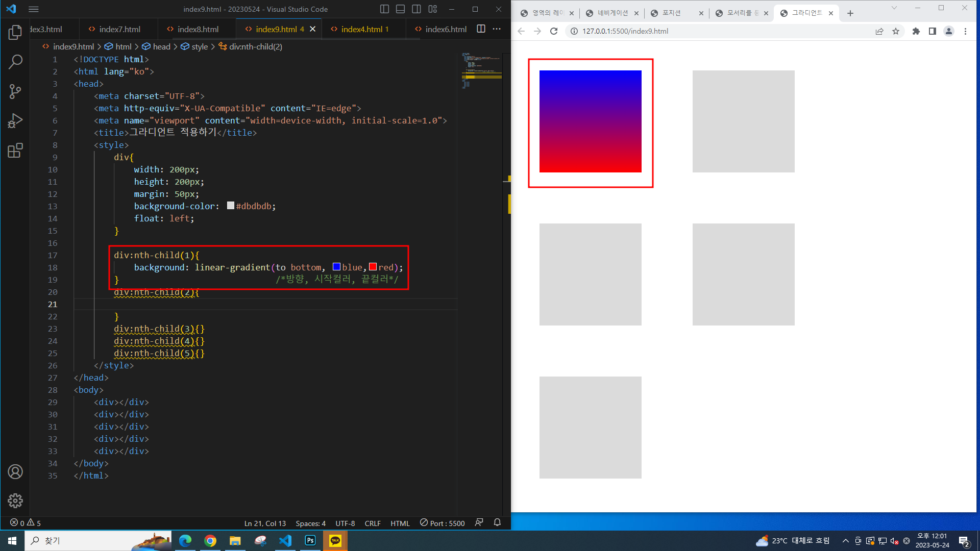Open Source Control view
Image resolution: width=980 pixels, height=551 pixels.
click(x=15, y=92)
